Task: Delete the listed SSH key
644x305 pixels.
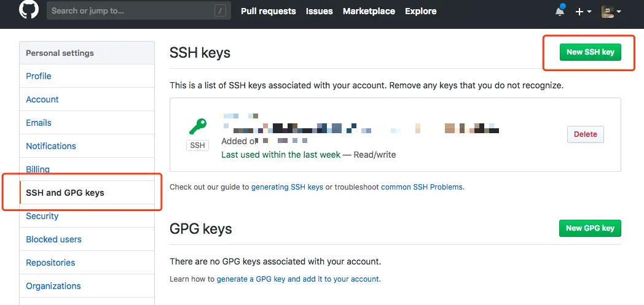Action: (585, 134)
